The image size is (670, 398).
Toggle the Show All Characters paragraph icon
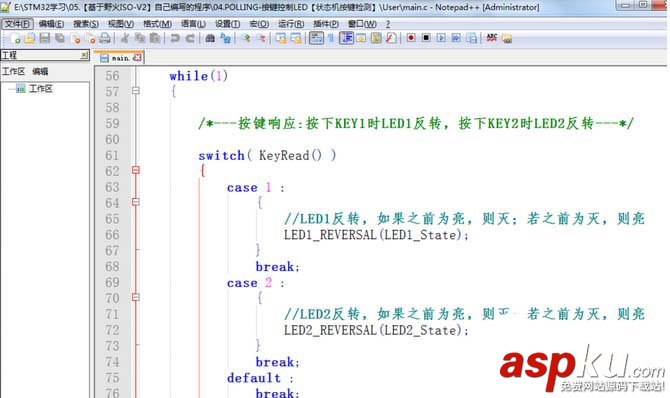pos(331,38)
